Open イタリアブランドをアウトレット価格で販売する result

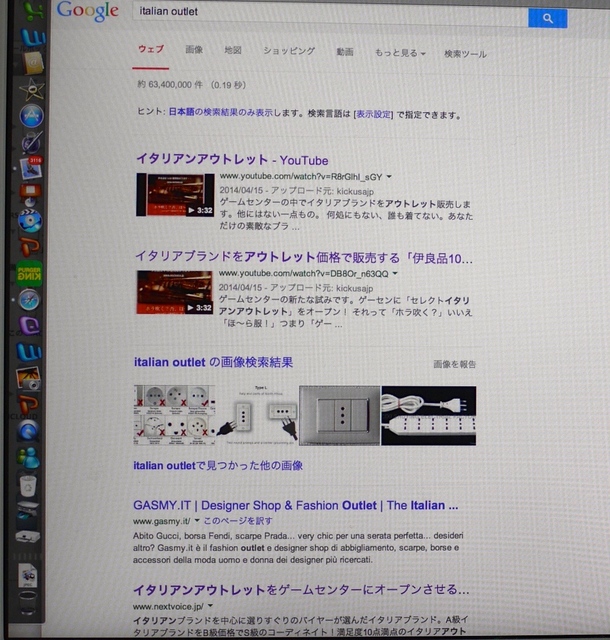(x=304, y=257)
